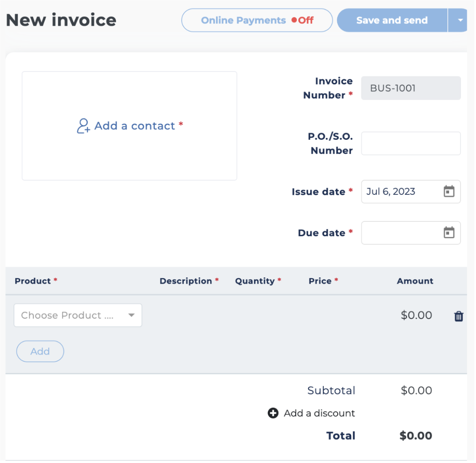Image resolution: width=476 pixels, height=463 pixels.
Task: Click the add-person icon in the contact box
Action: coord(83,126)
